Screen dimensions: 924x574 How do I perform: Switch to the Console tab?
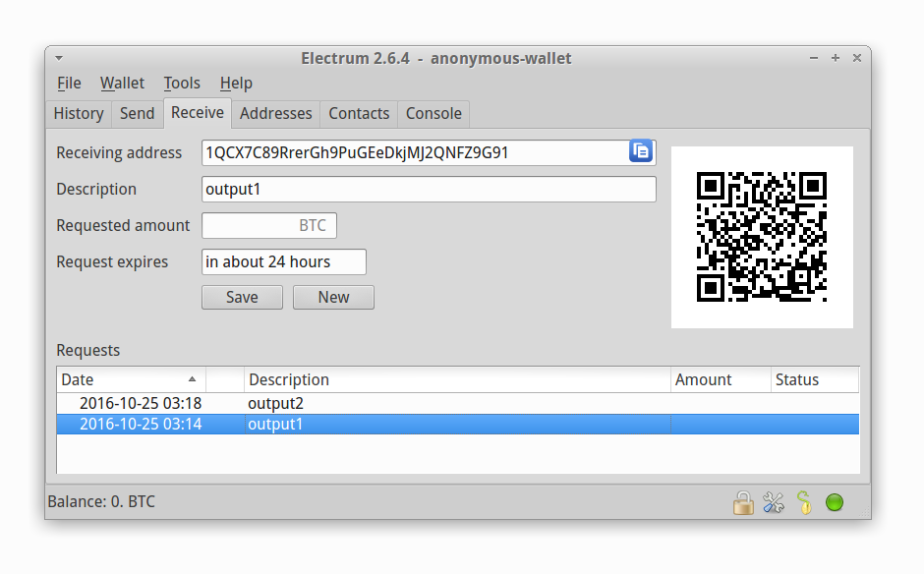[x=433, y=113]
